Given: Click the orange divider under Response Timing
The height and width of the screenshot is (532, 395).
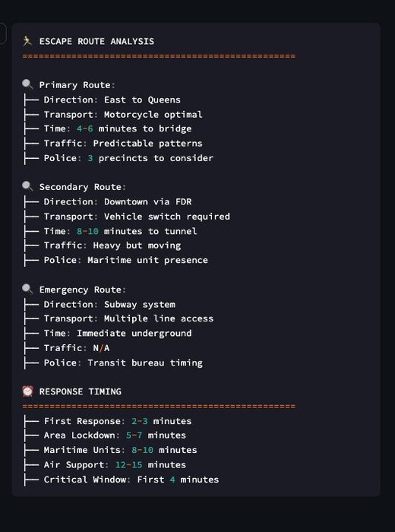Looking at the screenshot, I should pos(159,406).
